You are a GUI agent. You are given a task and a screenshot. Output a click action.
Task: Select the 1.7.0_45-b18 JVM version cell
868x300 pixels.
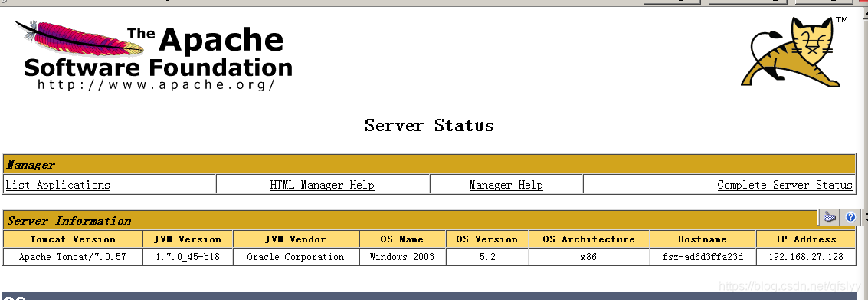point(188,257)
